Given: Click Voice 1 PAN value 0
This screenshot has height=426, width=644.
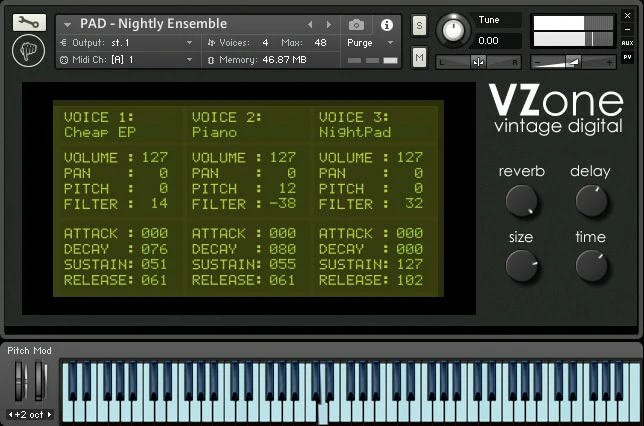Looking at the screenshot, I should pos(163,173).
